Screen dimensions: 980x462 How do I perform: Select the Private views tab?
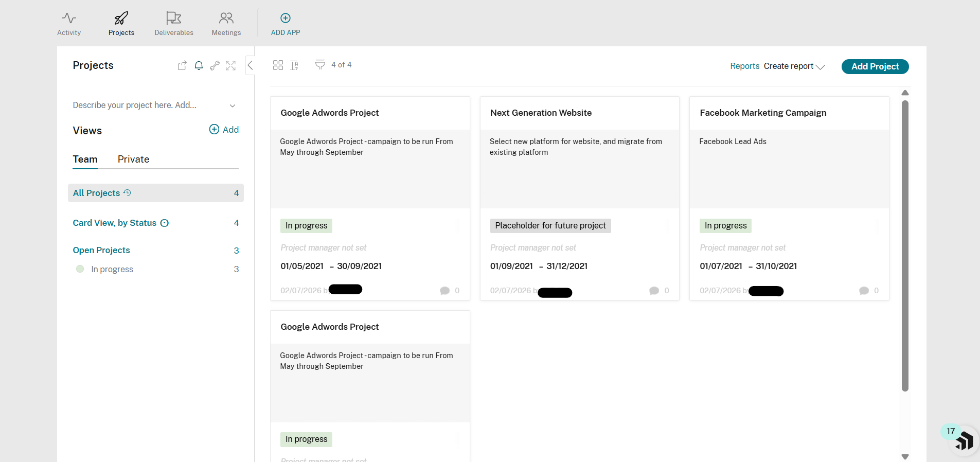pos(133,159)
